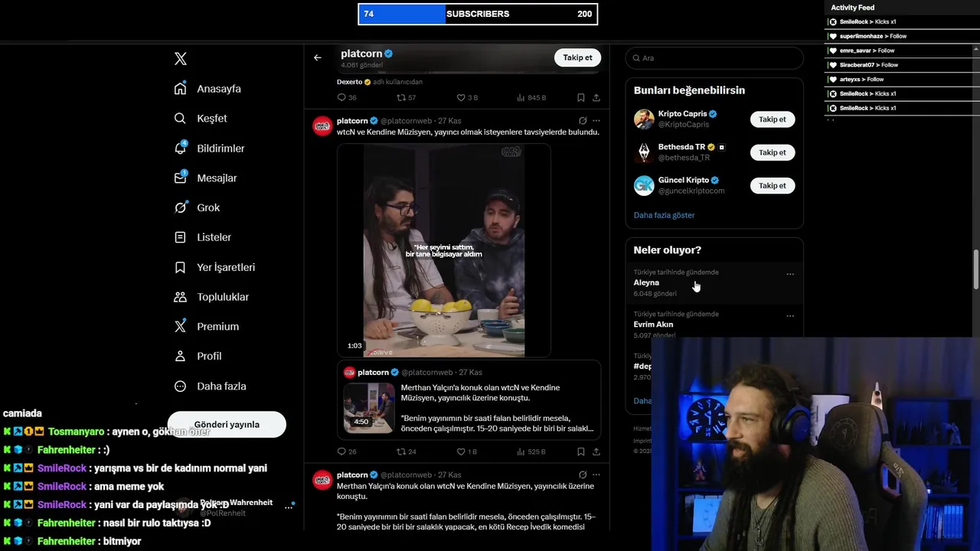Play the wtcN and Kendine Müzisyen video
The width and height of the screenshot is (980, 551).
click(x=444, y=250)
